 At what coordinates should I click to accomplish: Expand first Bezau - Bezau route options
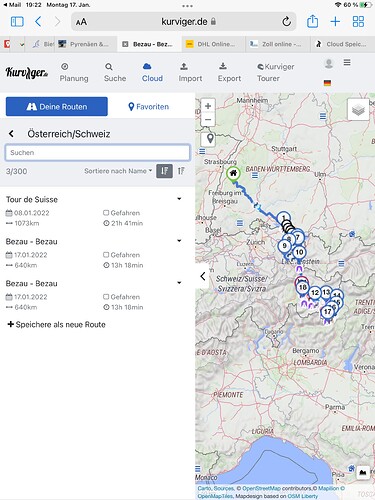tap(179, 241)
